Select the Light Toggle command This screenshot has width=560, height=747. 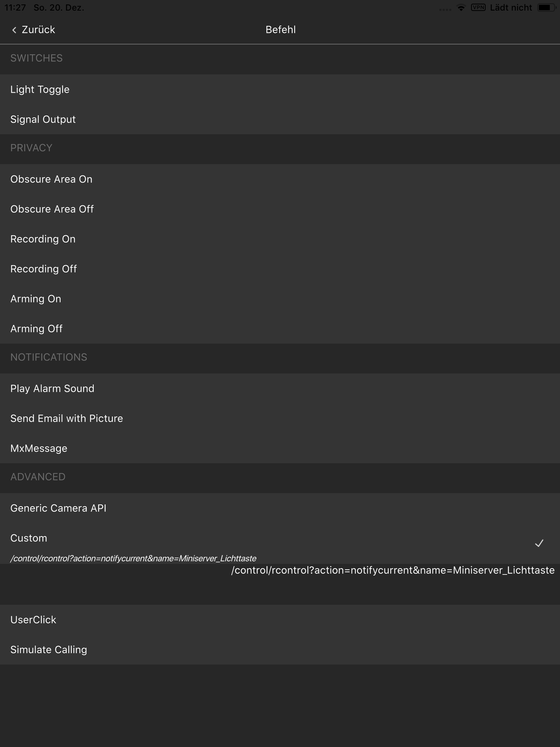40,89
